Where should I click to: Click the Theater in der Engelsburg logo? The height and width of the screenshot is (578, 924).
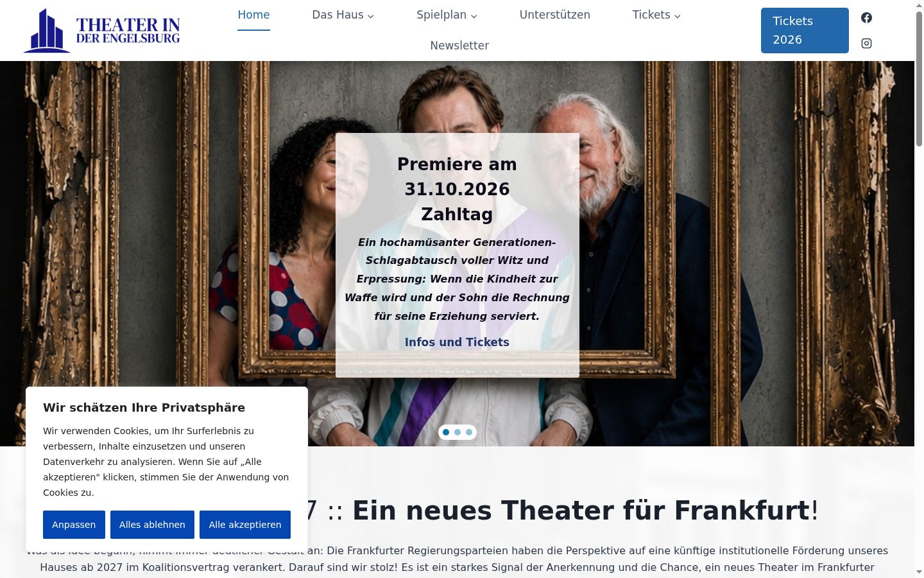pyautogui.click(x=101, y=30)
